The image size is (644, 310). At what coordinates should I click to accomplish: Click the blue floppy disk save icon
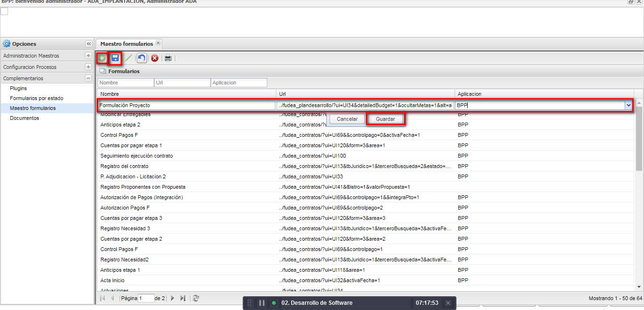tap(115, 58)
